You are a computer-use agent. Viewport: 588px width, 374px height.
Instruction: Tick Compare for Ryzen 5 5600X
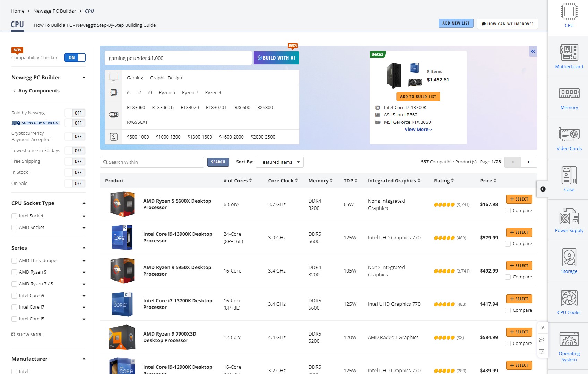point(508,210)
